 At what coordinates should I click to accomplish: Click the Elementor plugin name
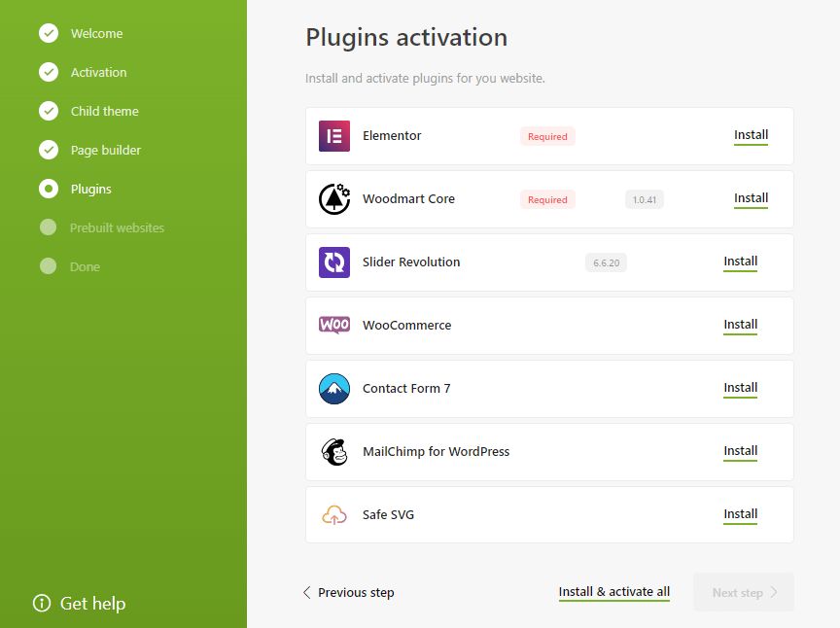coord(392,136)
